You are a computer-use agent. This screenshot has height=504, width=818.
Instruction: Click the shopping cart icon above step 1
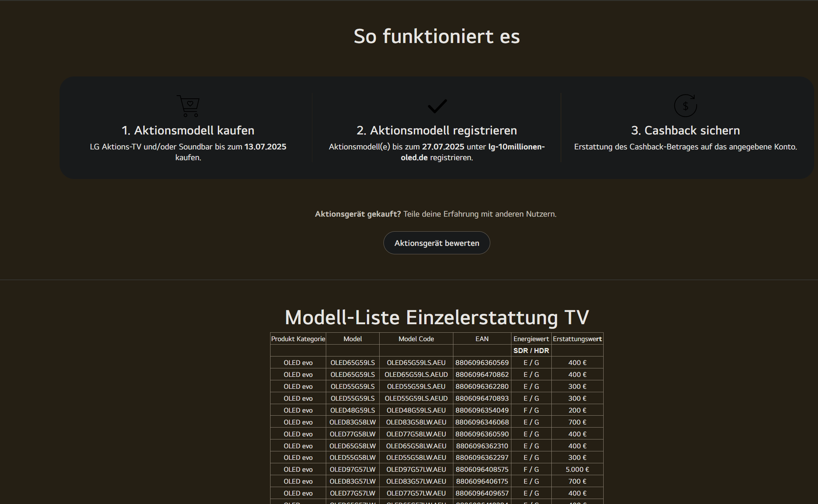point(188,106)
